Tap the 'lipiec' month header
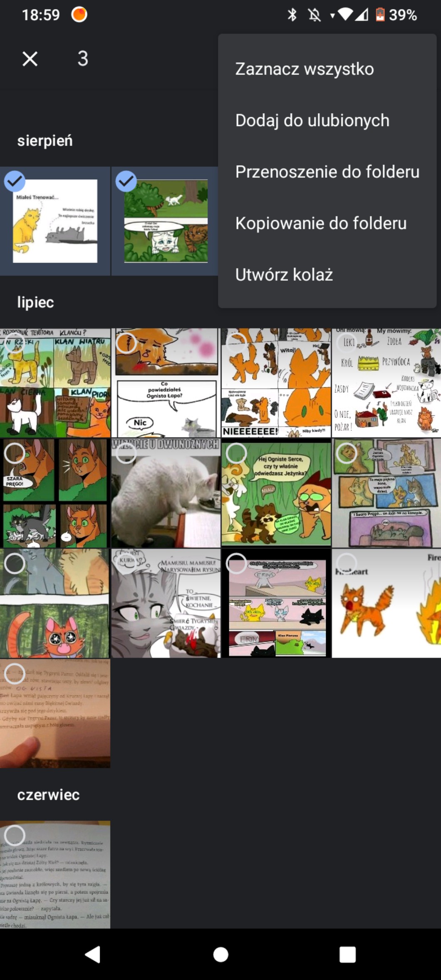The image size is (441, 980). [35, 302]
